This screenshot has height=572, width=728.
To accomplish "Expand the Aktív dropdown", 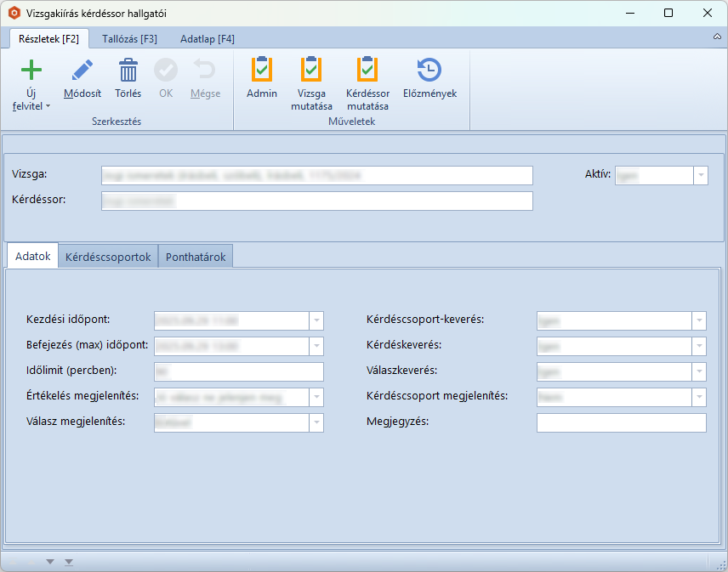I will [x=700, y=175].
